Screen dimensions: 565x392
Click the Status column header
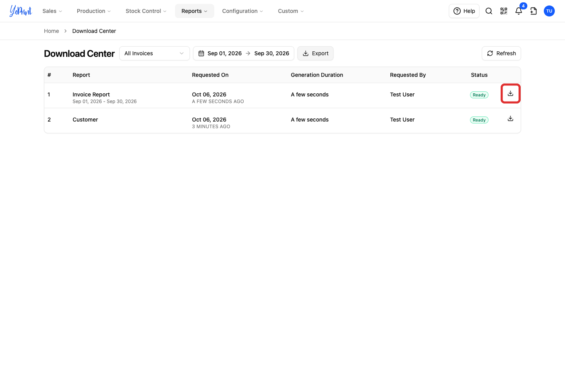point(479,75)
